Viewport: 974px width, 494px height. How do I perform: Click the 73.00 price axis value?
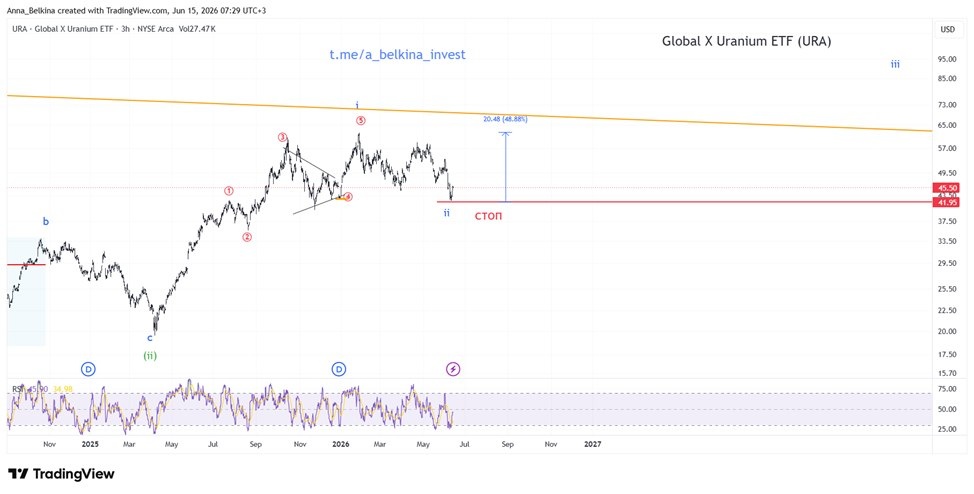pos(947,104)
